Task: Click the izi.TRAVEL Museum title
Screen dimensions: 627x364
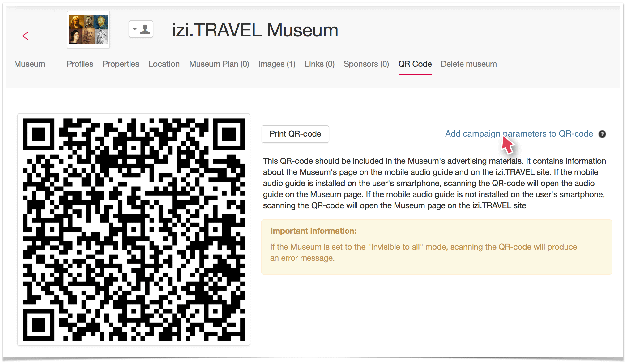Action: 255,30
